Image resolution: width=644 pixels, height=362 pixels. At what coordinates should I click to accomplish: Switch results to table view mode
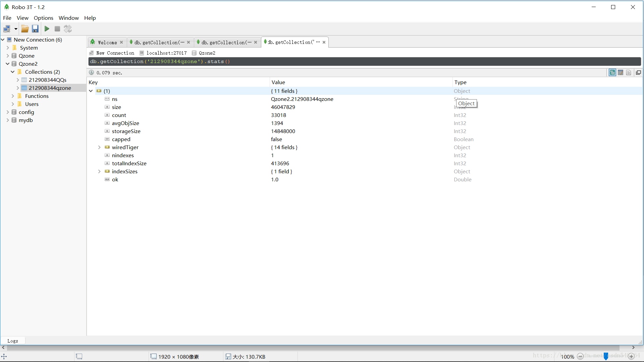click(621, 72)
